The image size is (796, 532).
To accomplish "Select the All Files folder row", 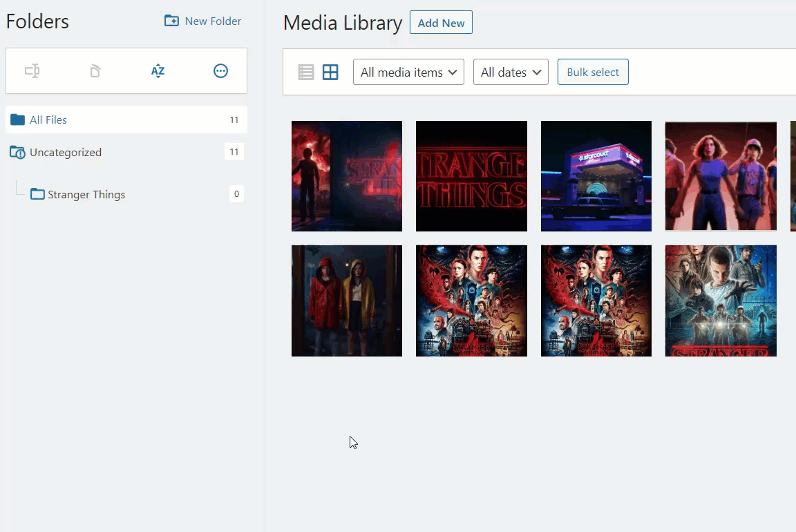I will [126, 120].
